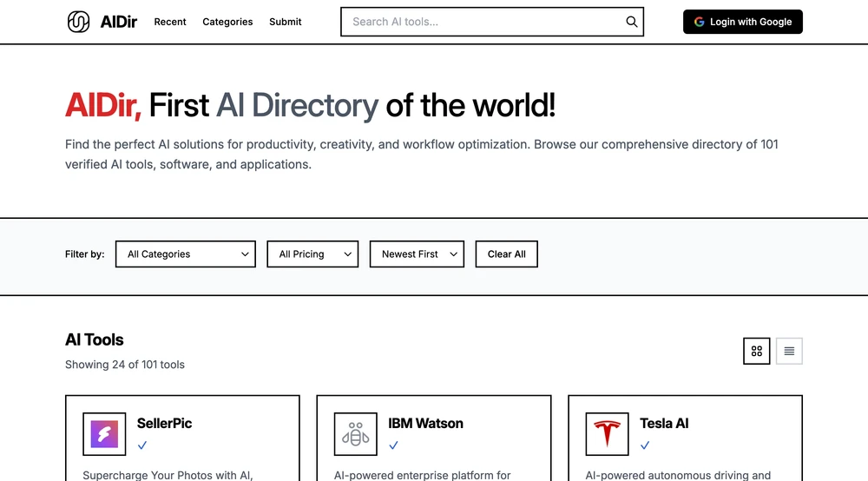
Task: Open the Newest First sort dropdown
Action: [x=417, y=254]
